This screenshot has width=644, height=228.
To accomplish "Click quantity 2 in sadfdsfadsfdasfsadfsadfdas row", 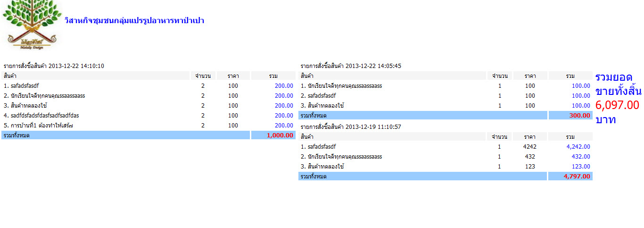I will 203,116.
